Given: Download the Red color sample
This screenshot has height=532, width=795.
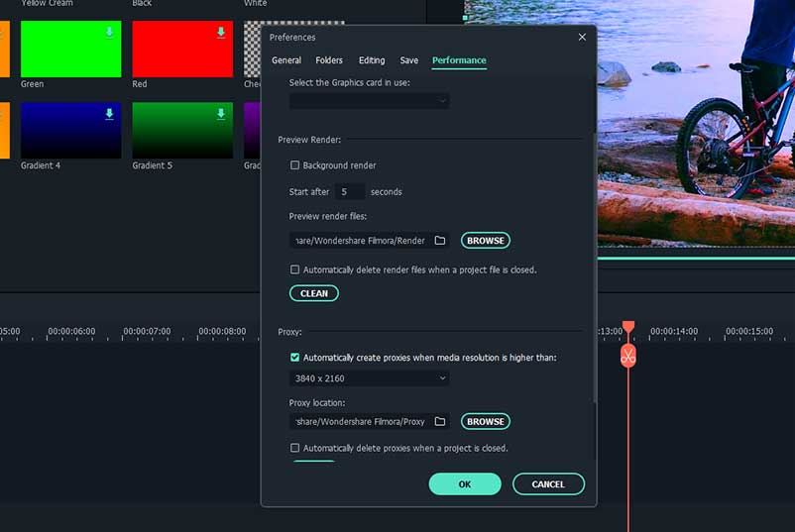Looking at the screenshot, I should coord(221,33).
